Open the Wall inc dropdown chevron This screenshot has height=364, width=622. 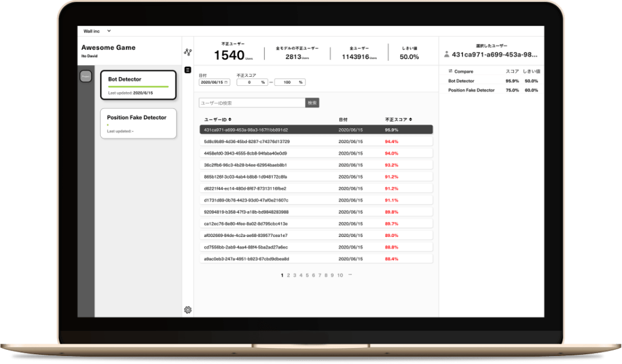(109, 31)
